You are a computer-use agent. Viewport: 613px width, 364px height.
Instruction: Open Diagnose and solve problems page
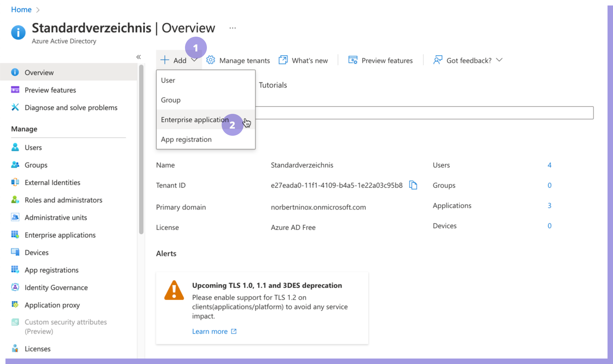pos(68,107)
